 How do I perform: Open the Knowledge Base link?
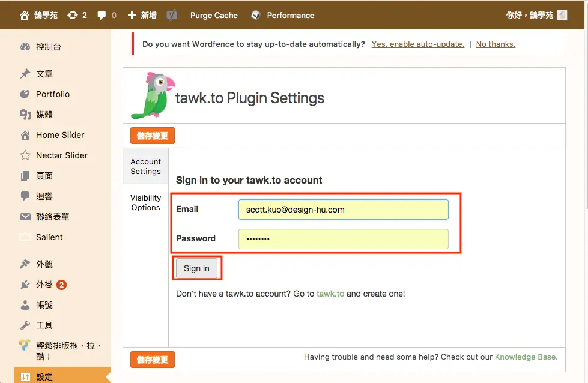[x=525, y=357]
